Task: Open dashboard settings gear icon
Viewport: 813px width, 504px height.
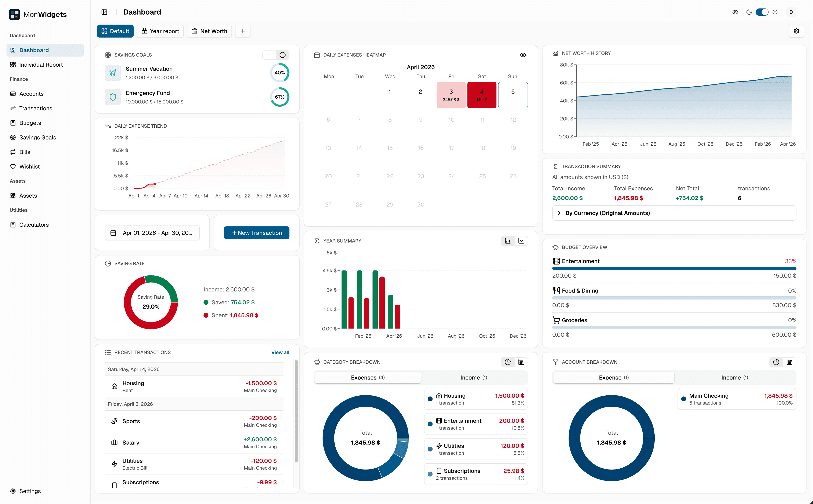Action: point(796,31)
